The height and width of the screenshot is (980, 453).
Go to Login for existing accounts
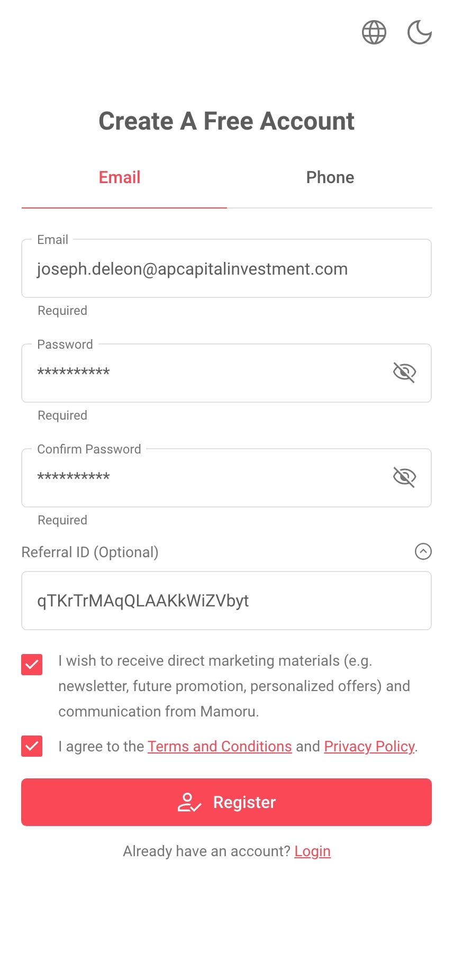(x=312, y=851)
